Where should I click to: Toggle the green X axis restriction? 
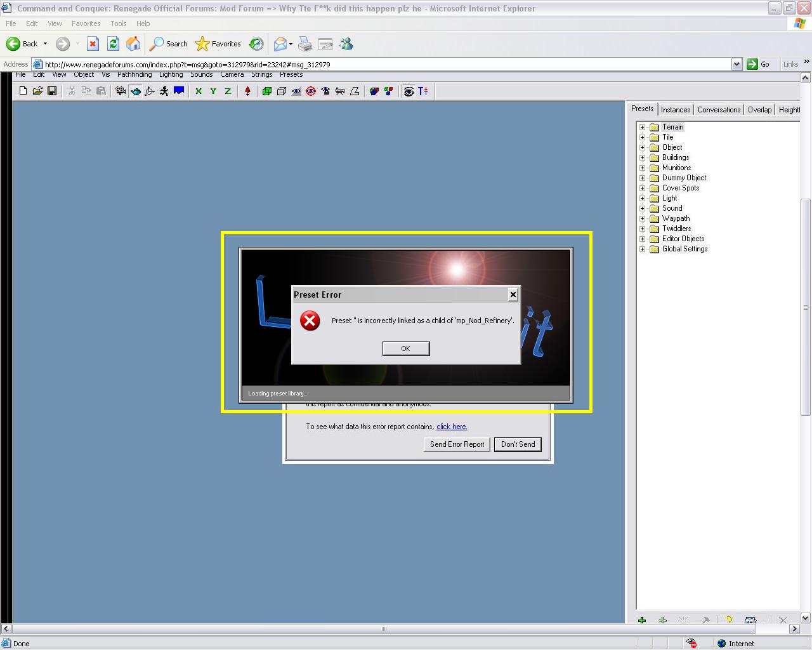pyautogui.click(x=199, y=91)
